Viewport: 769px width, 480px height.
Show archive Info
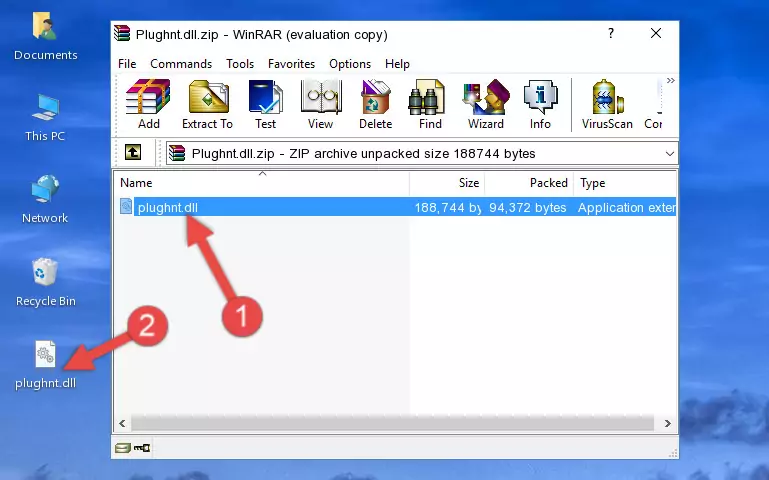click(540, 104)
